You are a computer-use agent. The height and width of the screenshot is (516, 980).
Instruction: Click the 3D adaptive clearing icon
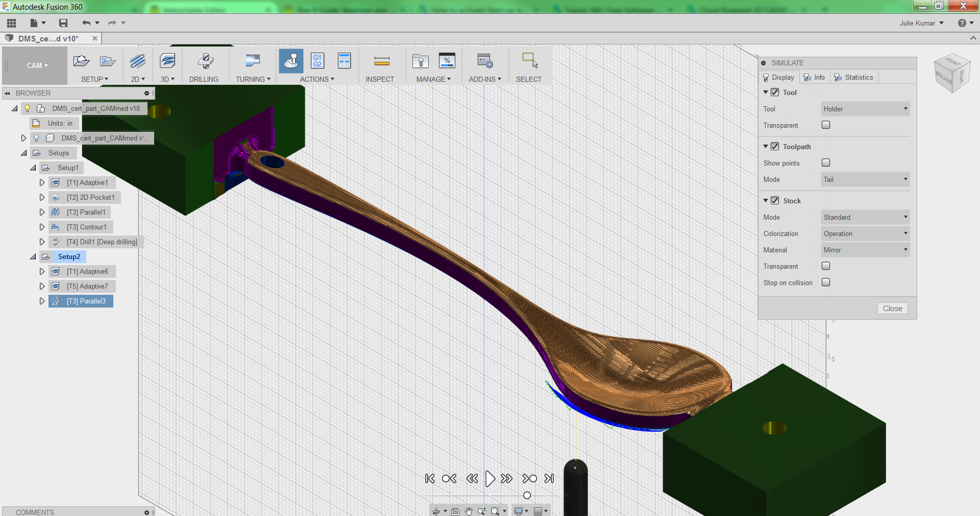pos(167,61)
